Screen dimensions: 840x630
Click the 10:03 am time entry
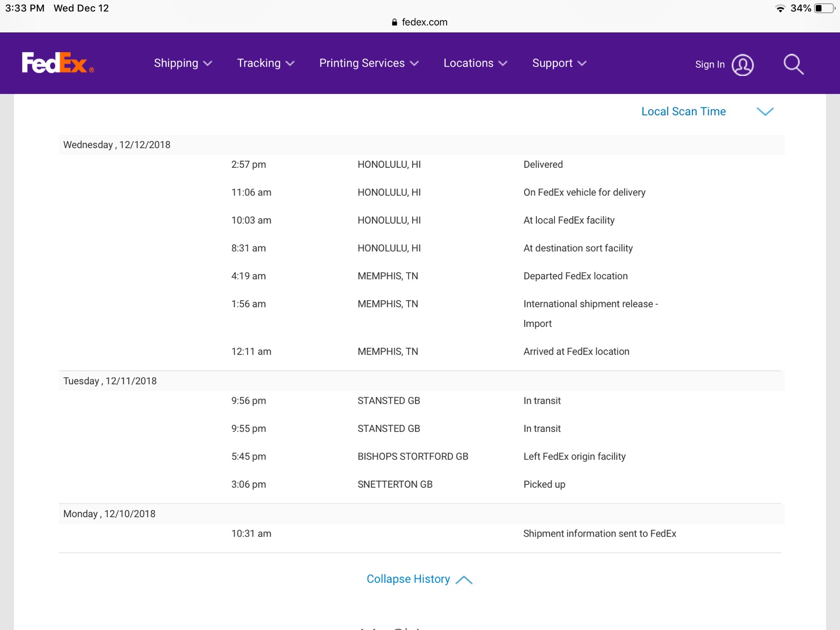point(251,220)
